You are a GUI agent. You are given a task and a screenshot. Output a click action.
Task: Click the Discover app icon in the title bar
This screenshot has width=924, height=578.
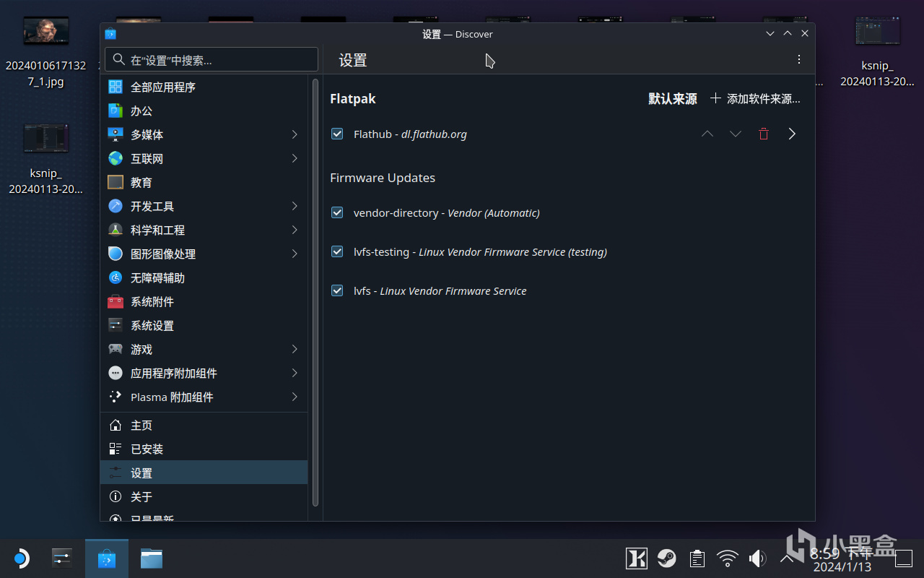coord(110,34)
